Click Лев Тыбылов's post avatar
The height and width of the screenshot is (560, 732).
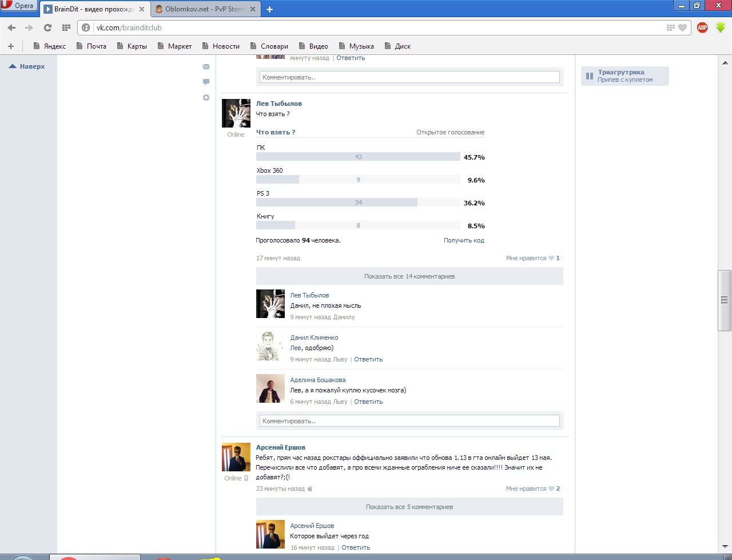coord(236,113)
